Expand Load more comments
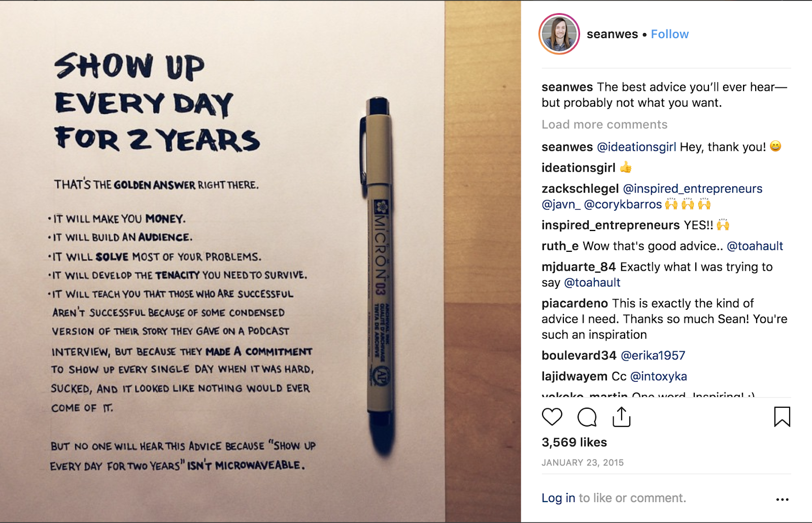The width and height of the screenshot is (812, 523). (x=604, y=124)
